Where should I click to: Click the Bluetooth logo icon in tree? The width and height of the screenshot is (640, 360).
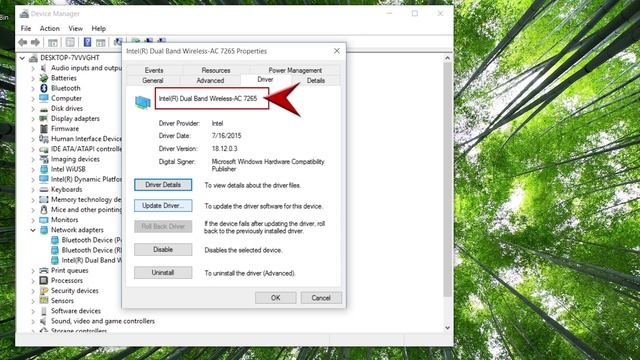click(44, 88)
